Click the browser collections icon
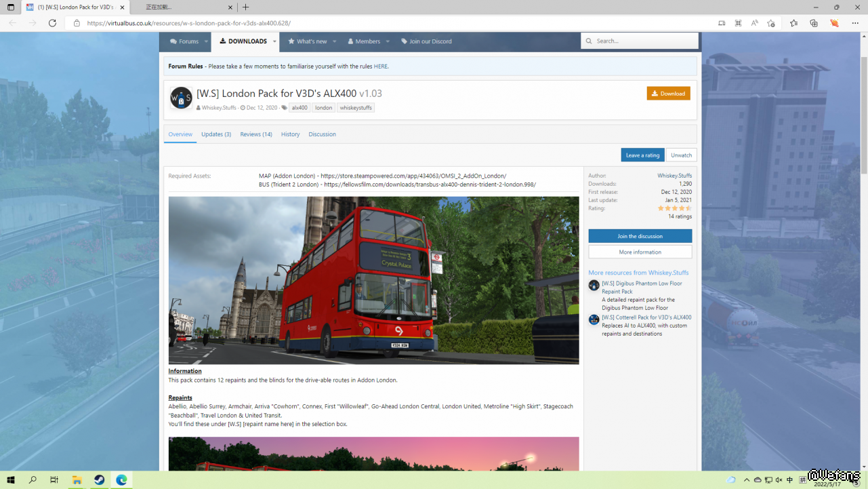This screenshot has width=868, height=489. [x=814, y=23]
